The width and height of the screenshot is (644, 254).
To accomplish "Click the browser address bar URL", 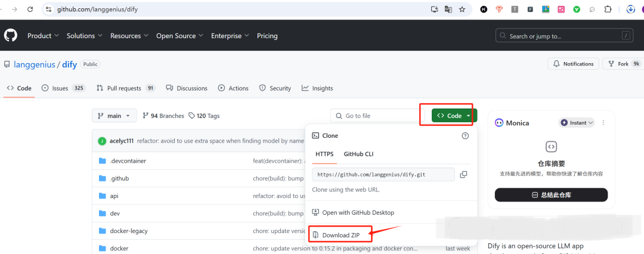I will (97, 9).
